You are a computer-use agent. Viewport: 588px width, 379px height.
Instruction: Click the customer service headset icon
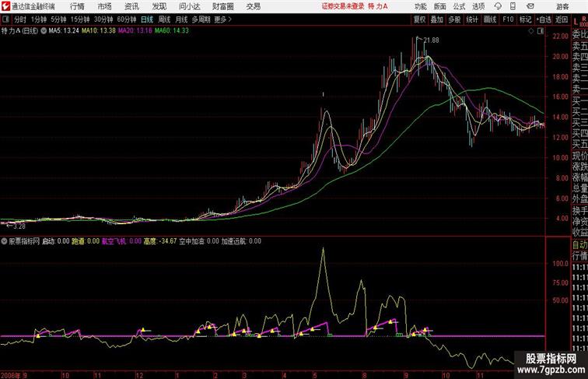498,6
